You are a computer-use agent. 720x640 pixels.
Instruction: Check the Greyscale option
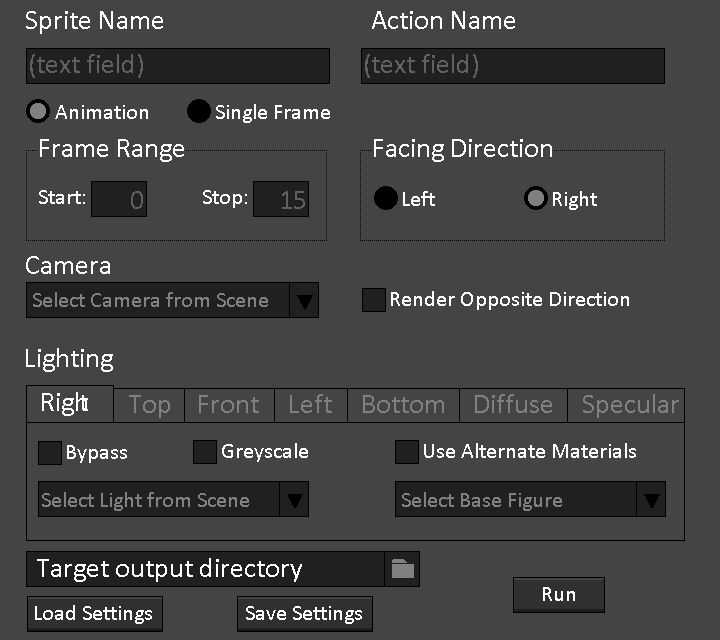[205, 452]
